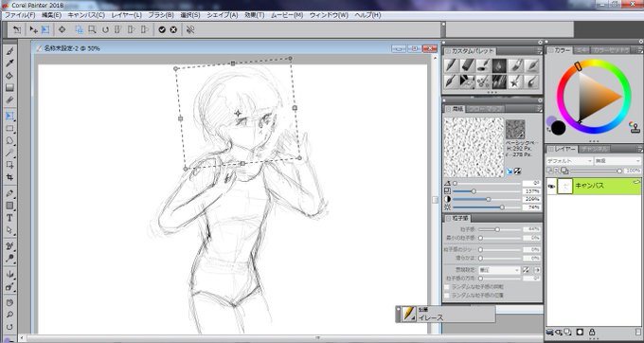This screenshot has width=644, height=343.
Task: Select the Rectangular Selection tool
Action: 9,128
